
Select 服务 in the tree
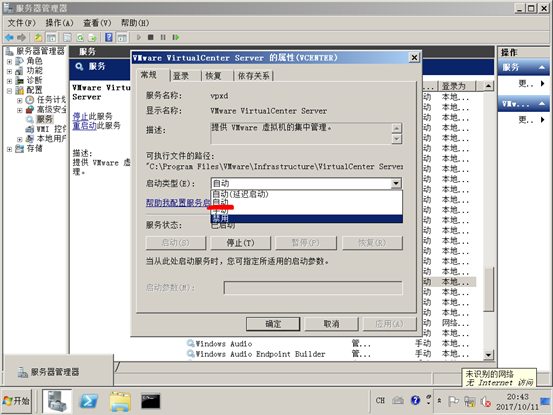pyautogui.click(x=45, y=119)
